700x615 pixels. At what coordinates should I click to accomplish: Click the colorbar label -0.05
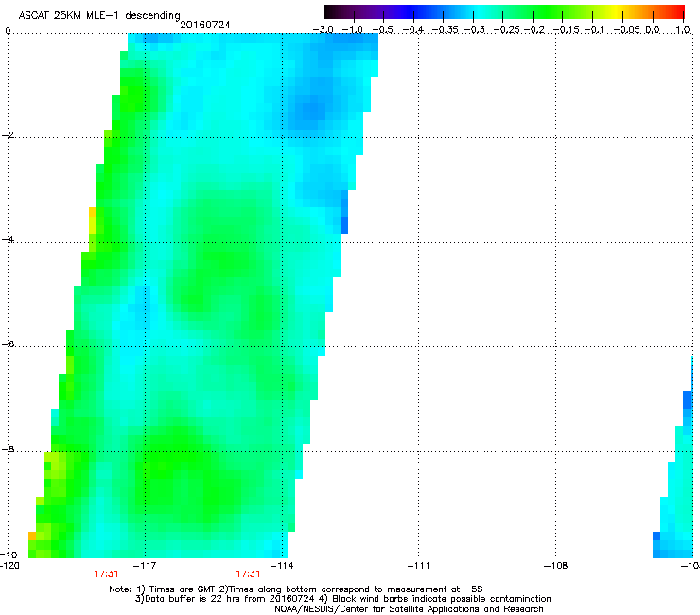[628, 30]
